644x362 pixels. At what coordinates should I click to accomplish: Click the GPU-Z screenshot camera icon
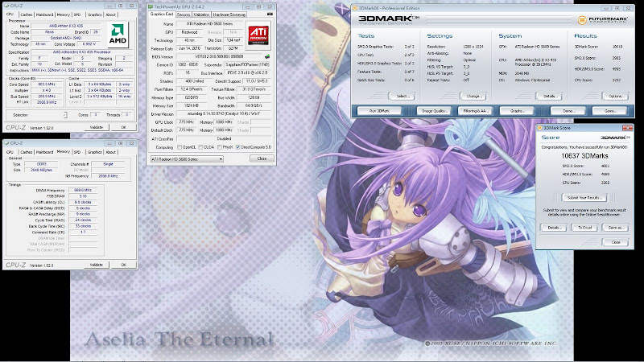click(x=270, y=14)
